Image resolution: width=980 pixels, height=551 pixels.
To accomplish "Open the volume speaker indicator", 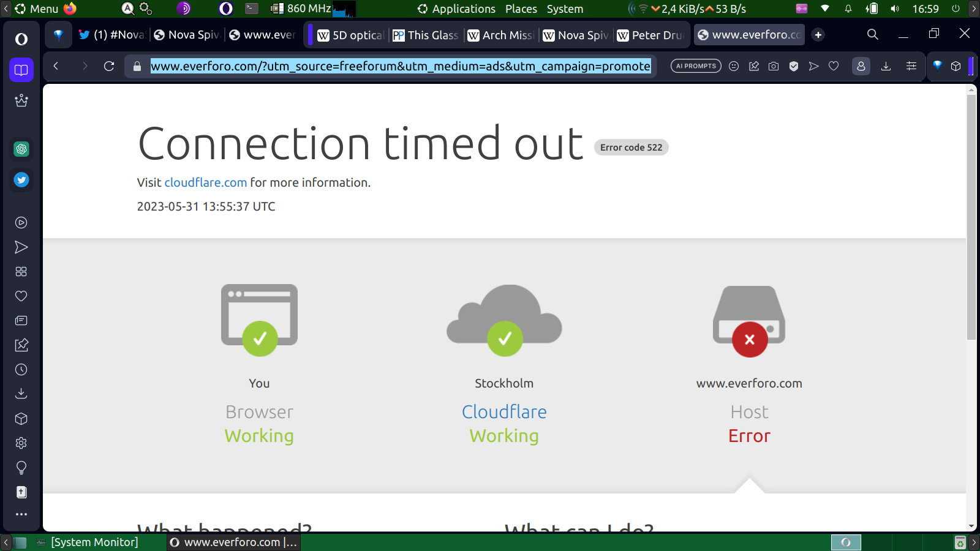I will 895,9.
